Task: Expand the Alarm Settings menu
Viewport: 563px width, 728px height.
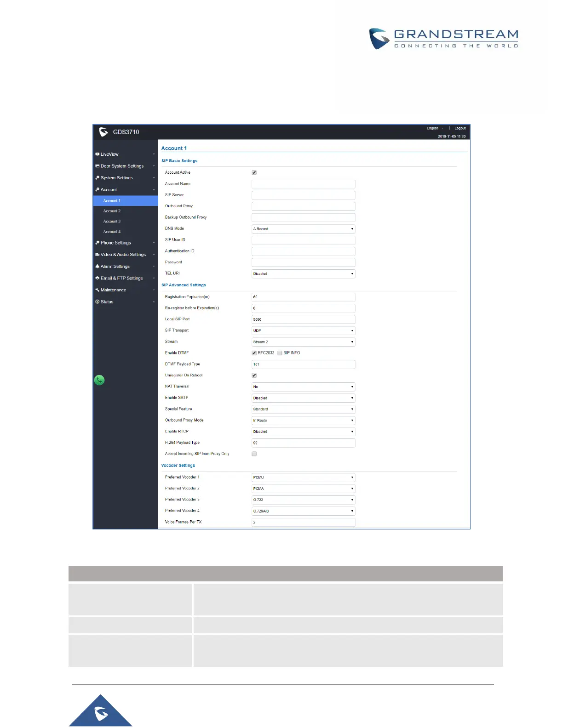Action: tap(126, 267)
